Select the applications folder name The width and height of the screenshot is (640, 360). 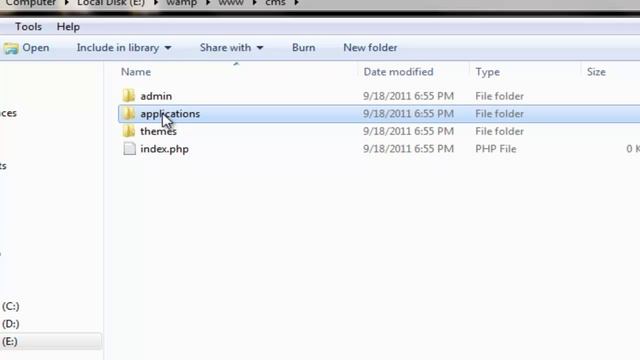(x=170, y=113)
